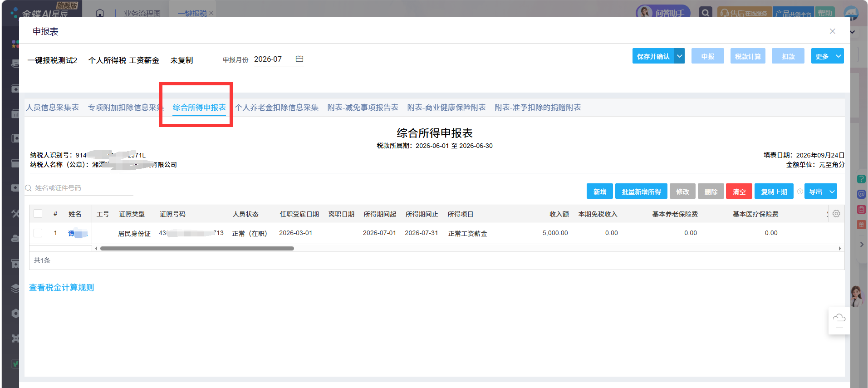
Task: Click the cloud icon on the right edge
Action: [x=839, y=318]
